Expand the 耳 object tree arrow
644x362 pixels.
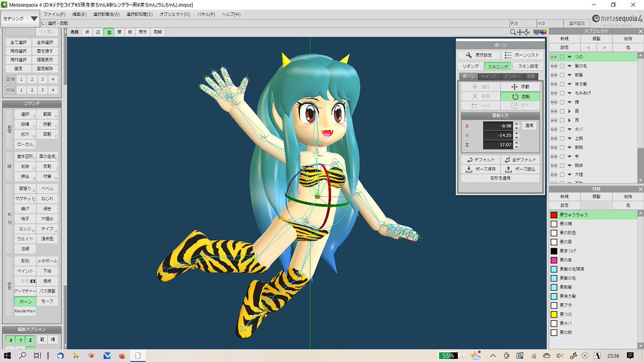point(569,120)
